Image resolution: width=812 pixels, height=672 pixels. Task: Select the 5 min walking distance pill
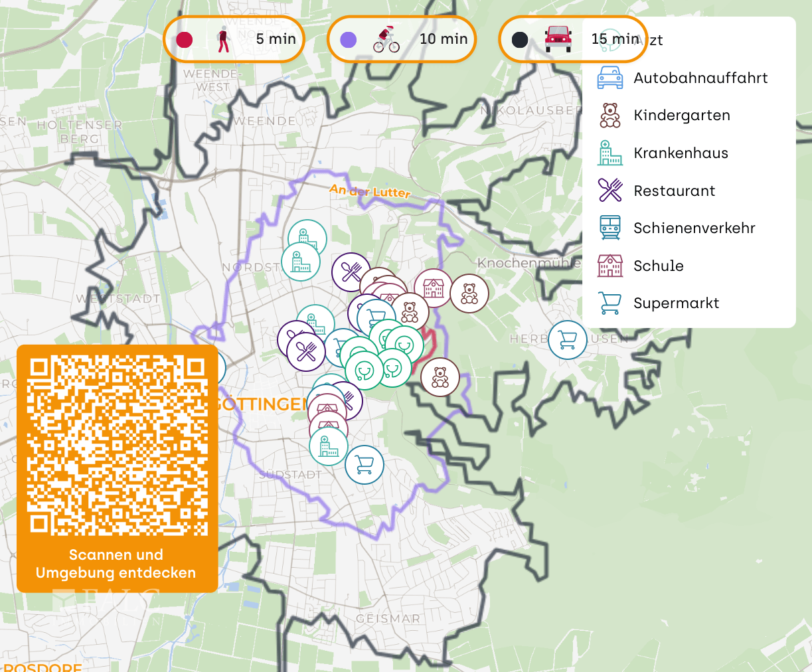pos(234,39)
